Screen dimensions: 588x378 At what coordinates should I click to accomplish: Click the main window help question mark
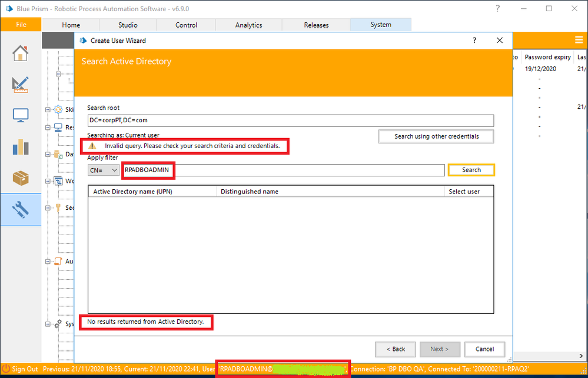click(497, 8)
